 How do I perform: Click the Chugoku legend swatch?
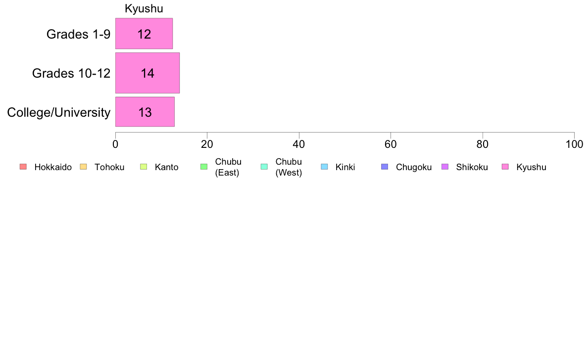coord(385,167)
